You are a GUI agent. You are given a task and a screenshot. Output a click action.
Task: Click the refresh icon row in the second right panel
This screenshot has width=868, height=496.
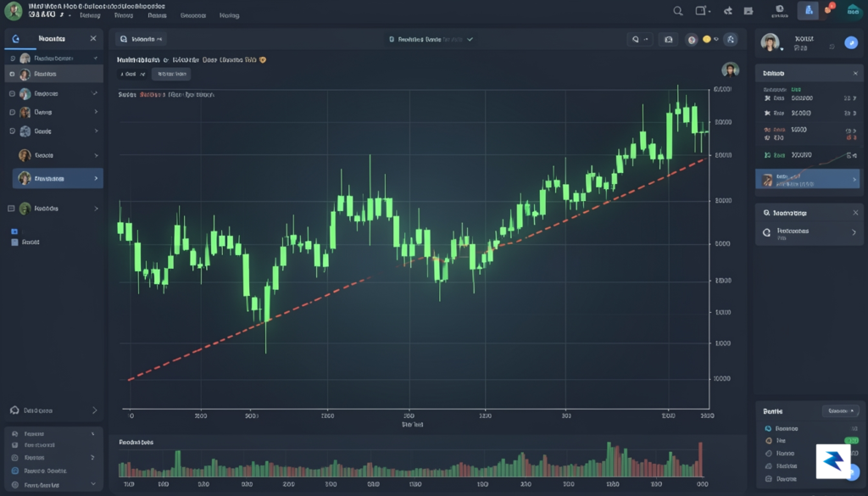tap(810, 233)
